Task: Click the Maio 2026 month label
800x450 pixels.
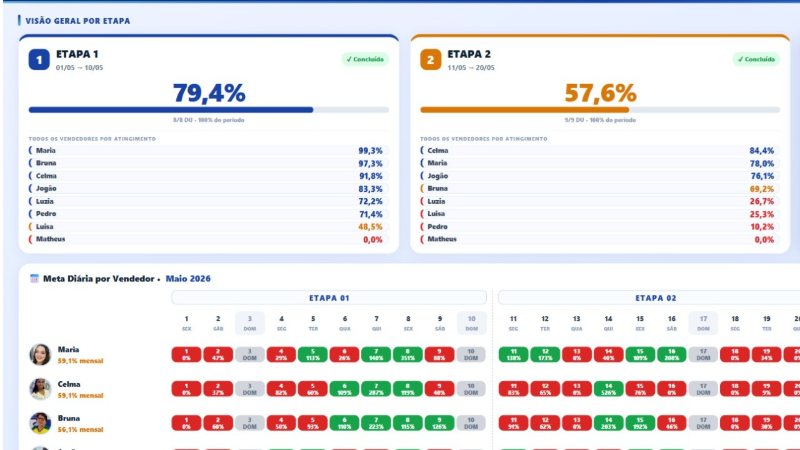Action: tap(188, 279)
